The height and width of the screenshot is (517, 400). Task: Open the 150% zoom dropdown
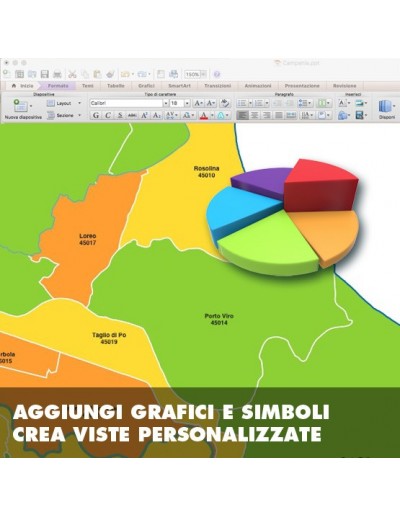click(204, 74)
